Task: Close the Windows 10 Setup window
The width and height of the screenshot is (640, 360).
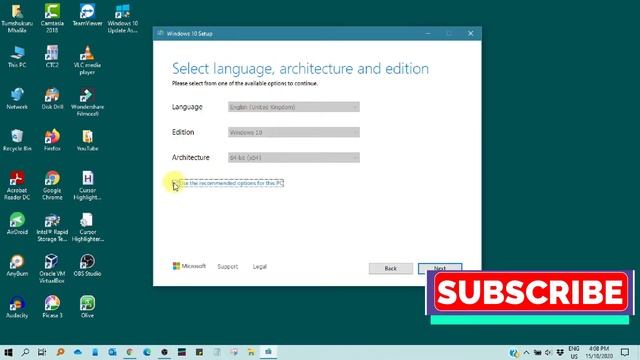Action: 471,33
